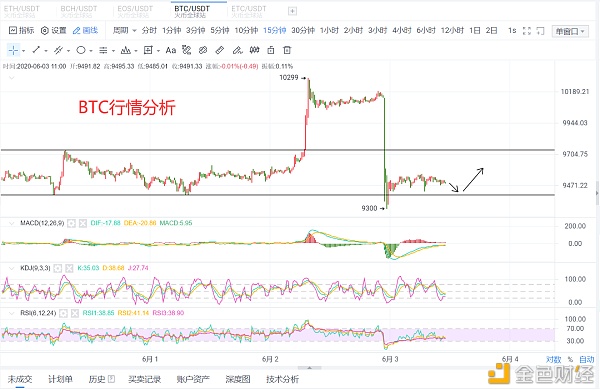The height and width of the screenshot is (390, 600).
Task: Select 5分钟 interval
Action: click(x=220, y=31)
